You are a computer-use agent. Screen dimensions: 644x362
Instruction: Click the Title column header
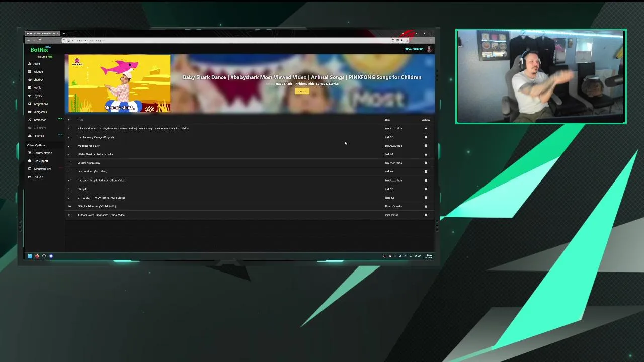80,120
